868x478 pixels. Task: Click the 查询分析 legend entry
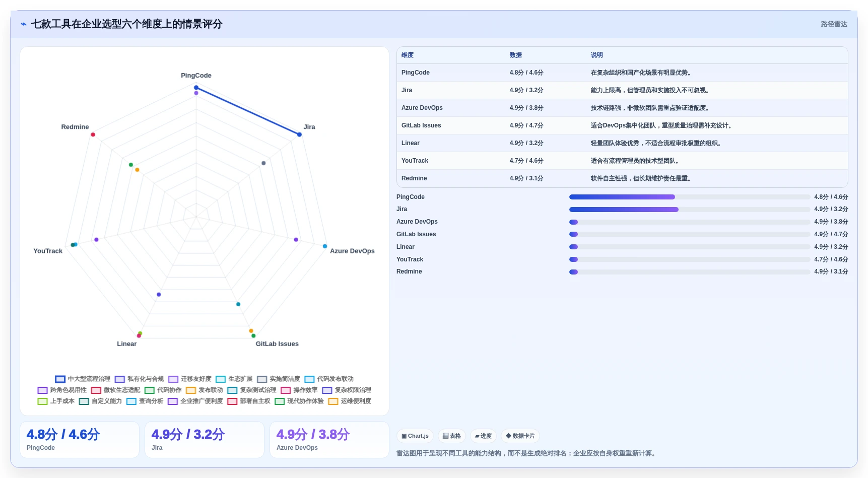(145, 401)
